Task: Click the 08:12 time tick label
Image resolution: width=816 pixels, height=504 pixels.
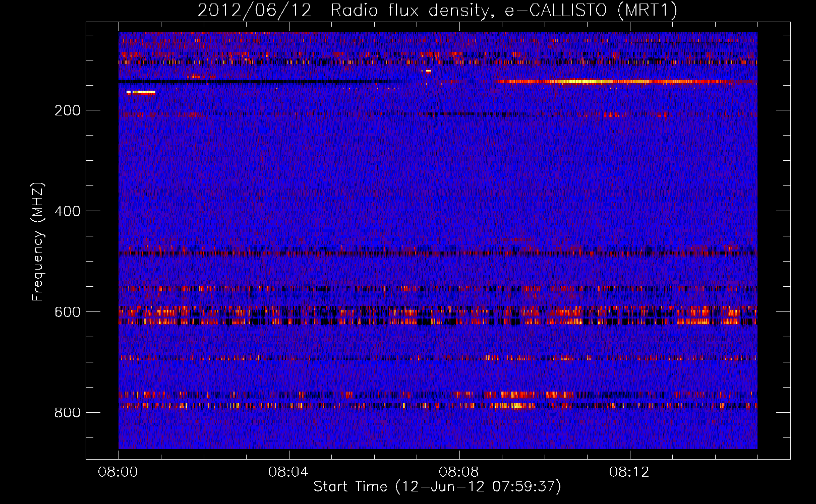Action: (x=629, y=472)
